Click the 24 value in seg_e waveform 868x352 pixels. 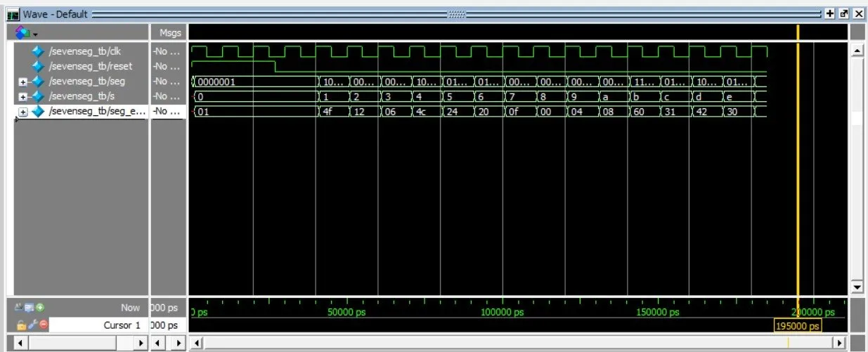tap(452, 112)
